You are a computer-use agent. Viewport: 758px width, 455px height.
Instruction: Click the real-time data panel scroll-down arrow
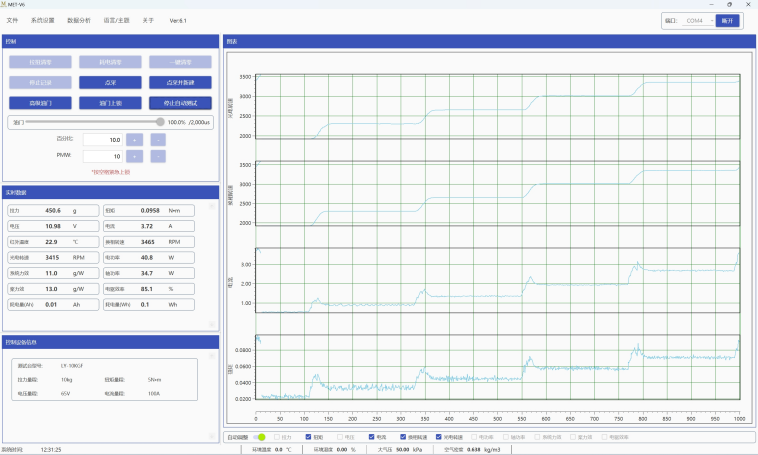pos(212,324)
